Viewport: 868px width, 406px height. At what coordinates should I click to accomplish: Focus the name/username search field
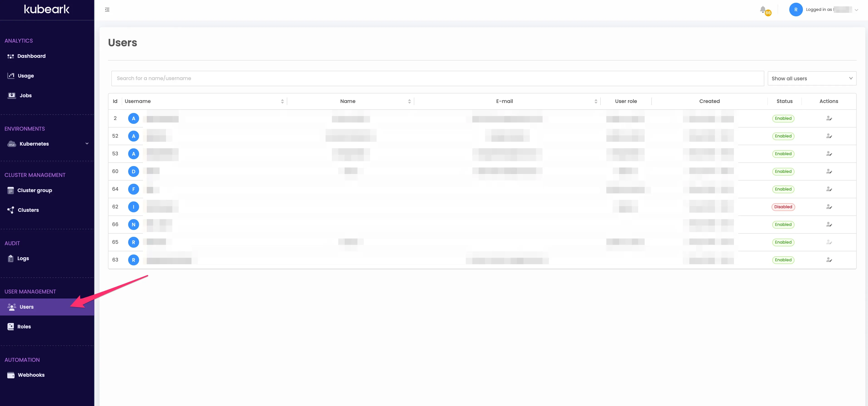click(x=437, y=78)
